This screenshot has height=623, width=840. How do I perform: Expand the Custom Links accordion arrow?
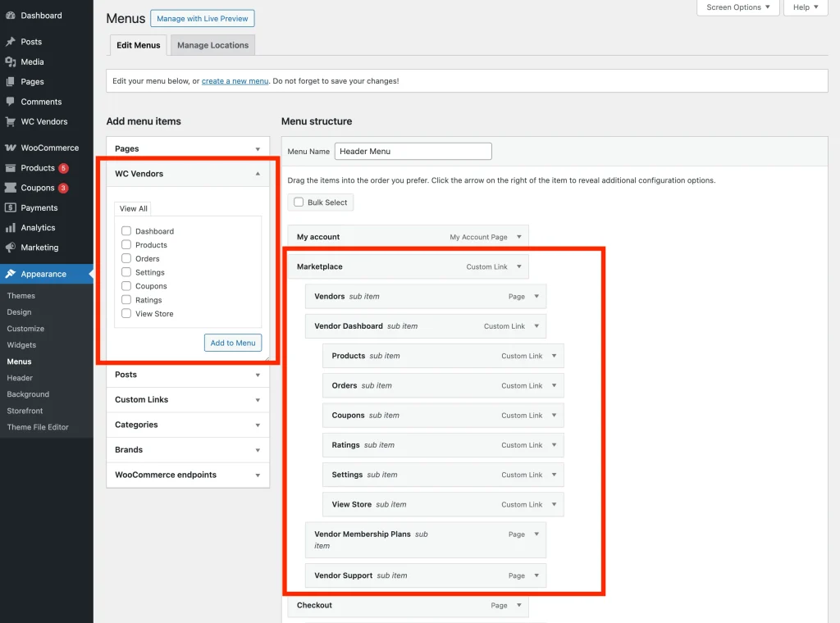pos(258,400)
